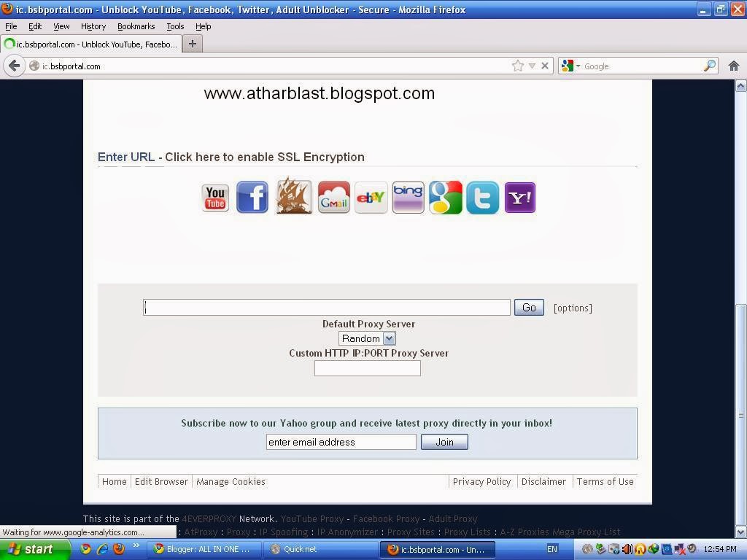Click the vertical scrollbar thumb
The image size is (747, 560).
click(741, 414)
